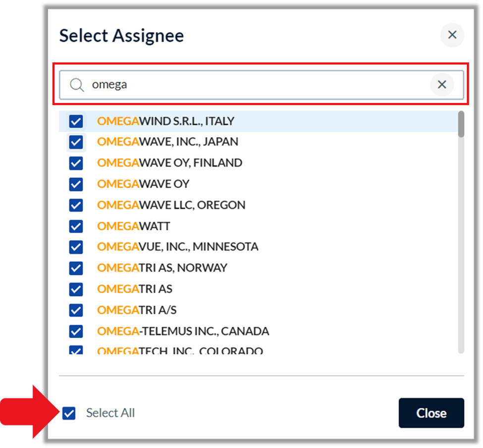Screen dimensions: 483x448
Task: Uncheck OMEGA-TELEMUS INC., CANADA checkbox
Action: click(x=76, y=331)
